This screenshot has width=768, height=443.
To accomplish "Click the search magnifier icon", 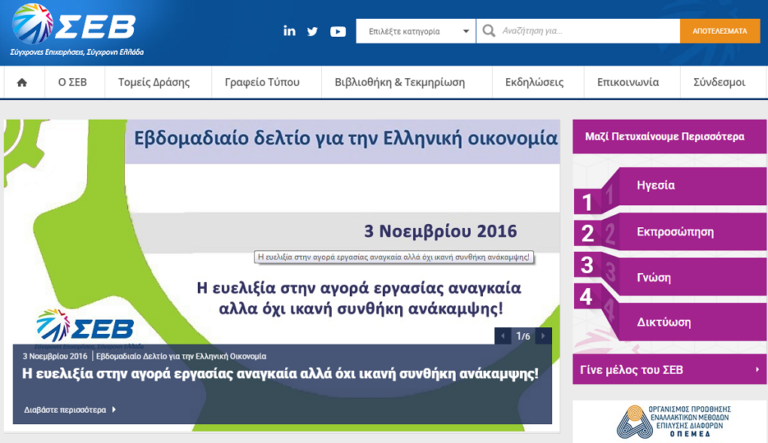I will click(488, 31).
